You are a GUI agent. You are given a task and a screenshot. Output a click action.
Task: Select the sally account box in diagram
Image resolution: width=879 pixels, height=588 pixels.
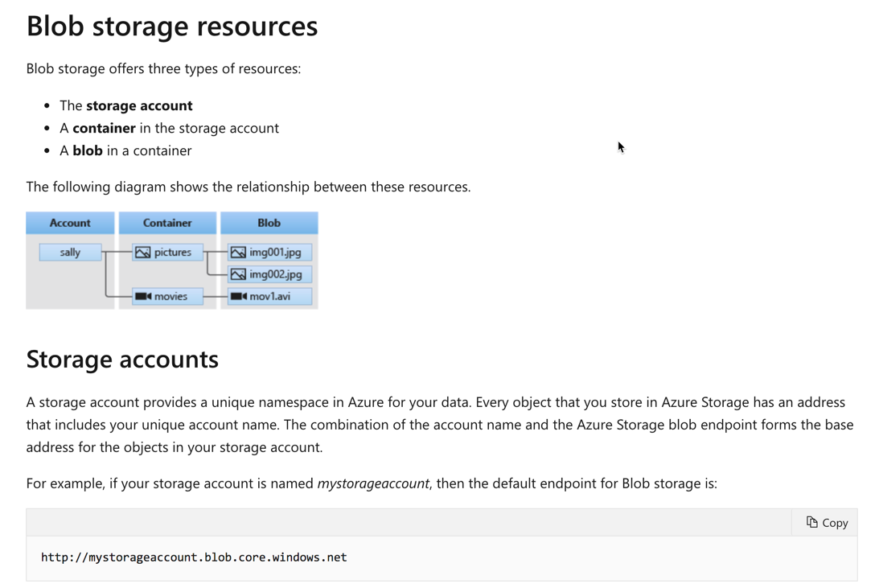[70, 253]
